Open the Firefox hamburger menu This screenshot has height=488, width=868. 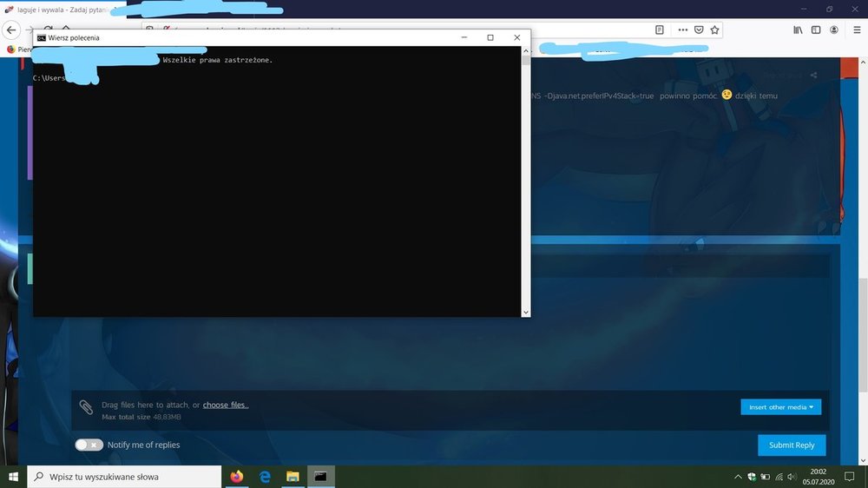[x=857, y=30]
